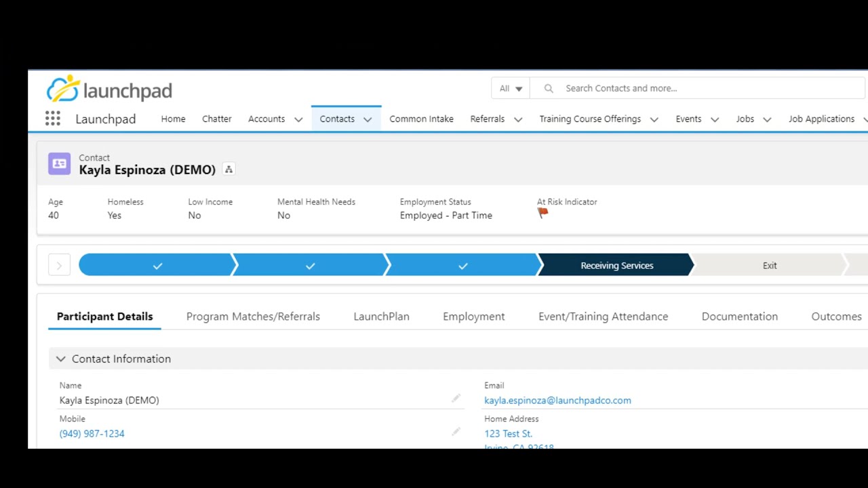Switch to Program Matches/Referrals tab
This screenshot has height=488, width=868.
pos(253,317)
